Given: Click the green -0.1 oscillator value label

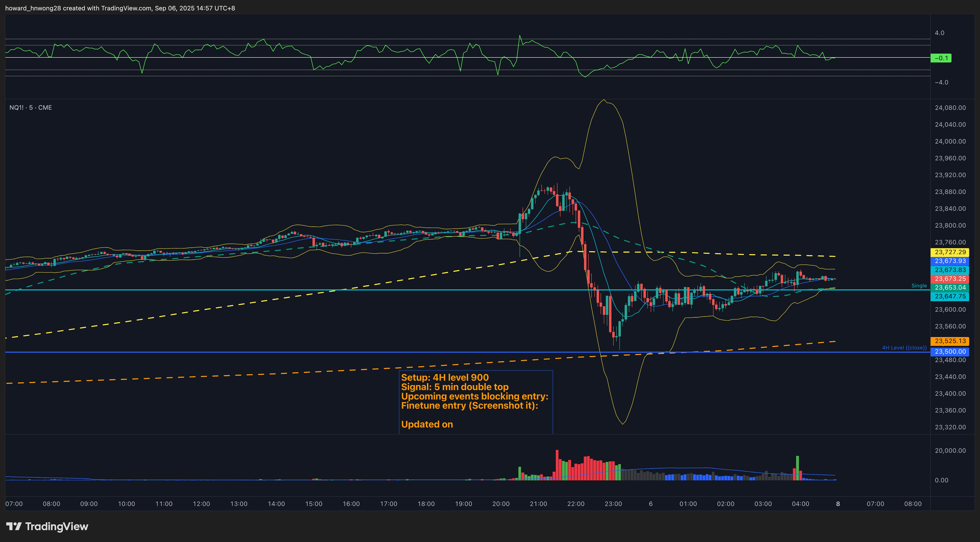Looking at the screenshot, I should click(x=941, y=58).
